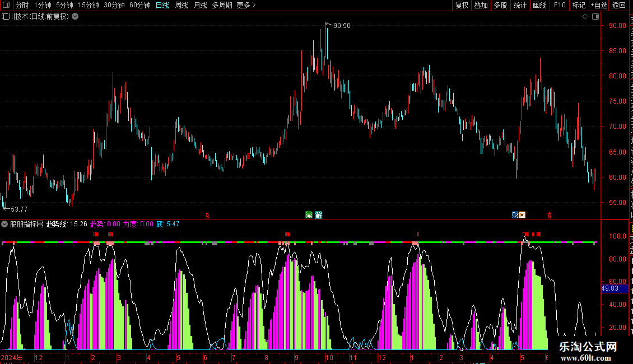Click the 90.50 high price label
Viewport: 633px width, 364px height.
click(342, 26)
